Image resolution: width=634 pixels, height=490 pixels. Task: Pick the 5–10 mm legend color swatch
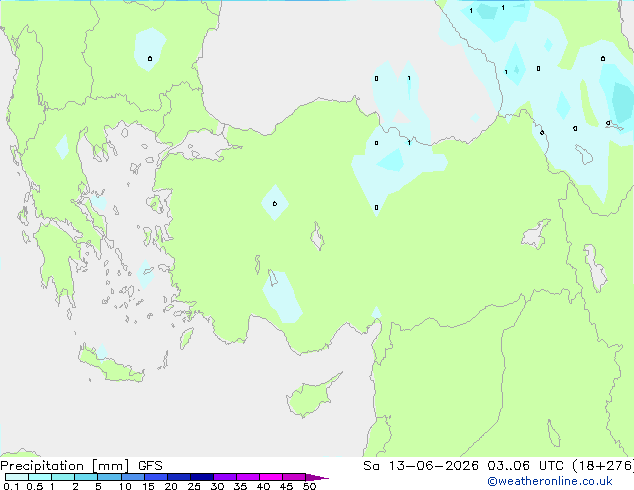(x=109, y=477)
